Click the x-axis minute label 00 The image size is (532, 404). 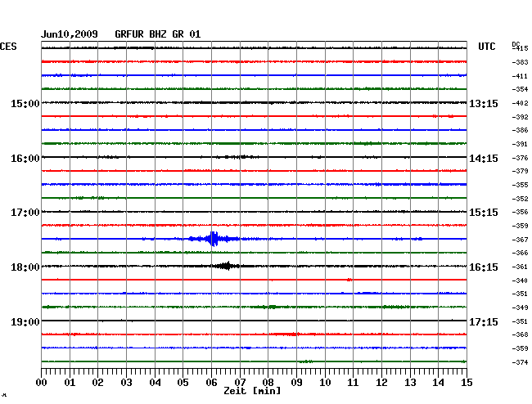[42, 383]
